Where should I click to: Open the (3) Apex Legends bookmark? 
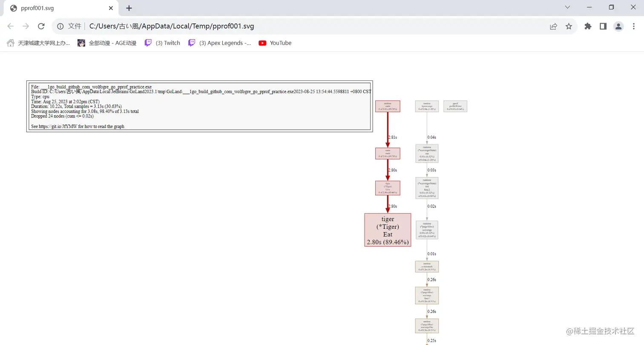(220, 43)
